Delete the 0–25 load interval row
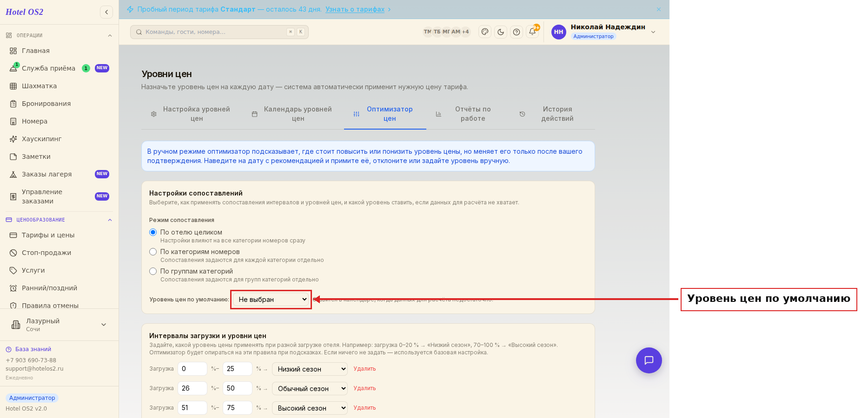The image size is (868, 418). click(364, 369)
